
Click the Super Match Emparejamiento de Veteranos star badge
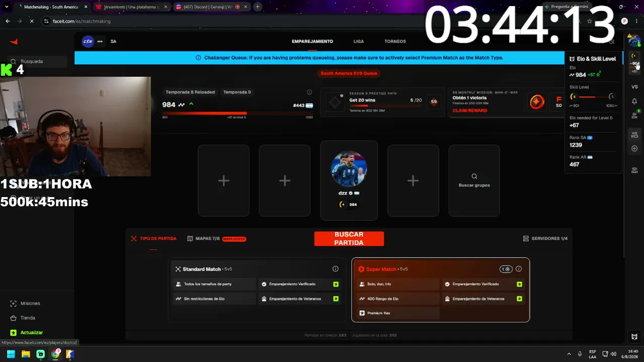(519, 299)
